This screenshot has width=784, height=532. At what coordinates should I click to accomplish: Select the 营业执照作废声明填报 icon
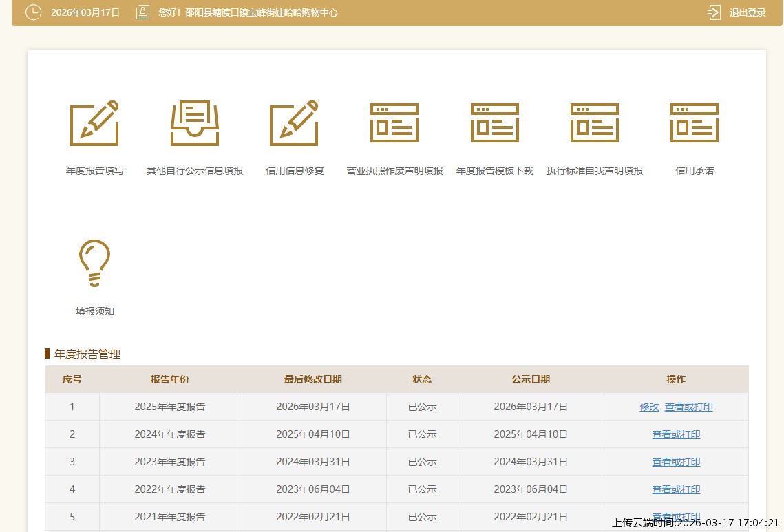[394, 123]
